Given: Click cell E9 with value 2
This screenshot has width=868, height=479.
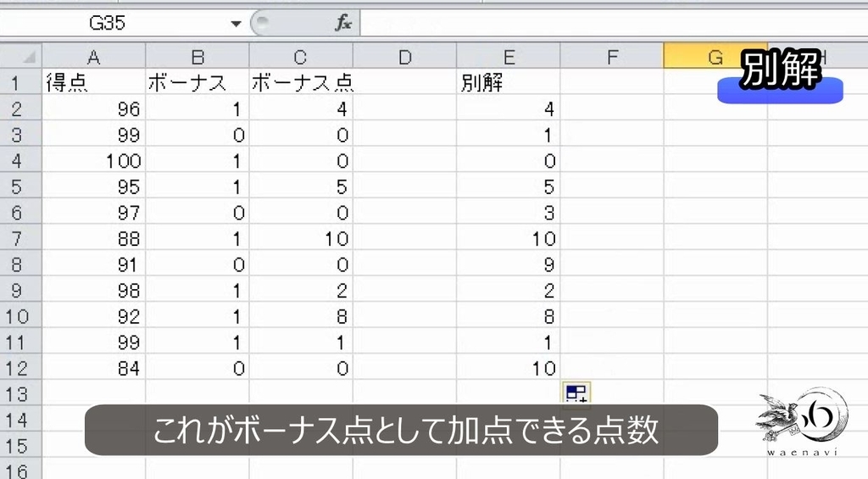Looking at the screenshot, I should point(509,290).
